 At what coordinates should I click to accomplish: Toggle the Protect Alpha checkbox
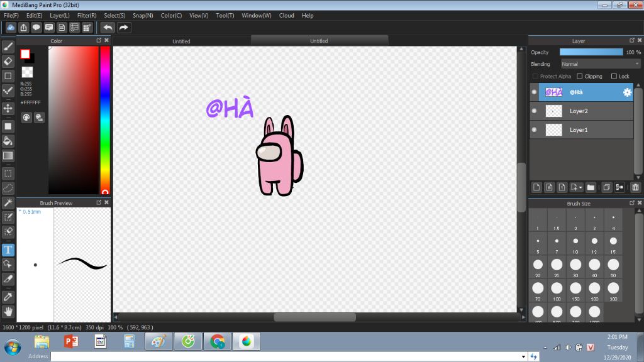tap(535, 76)
